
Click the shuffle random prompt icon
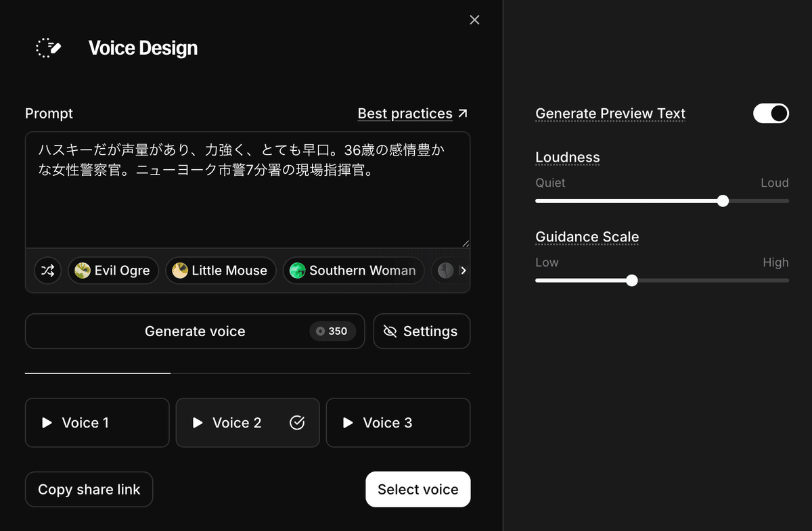click(47, 271)
